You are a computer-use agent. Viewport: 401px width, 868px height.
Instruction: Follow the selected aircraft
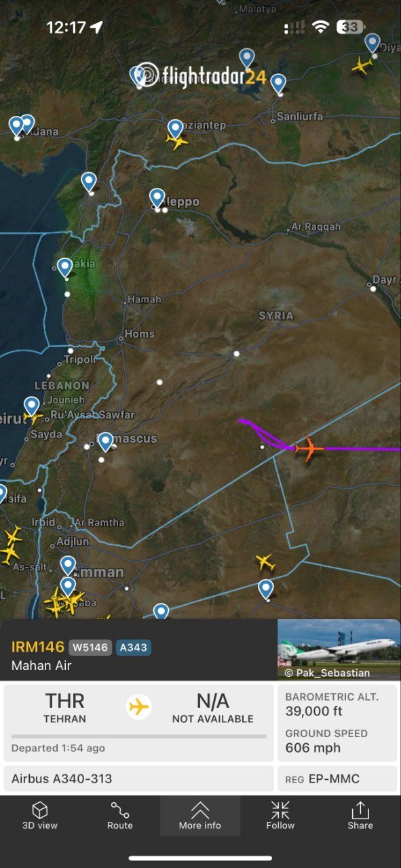280,816
